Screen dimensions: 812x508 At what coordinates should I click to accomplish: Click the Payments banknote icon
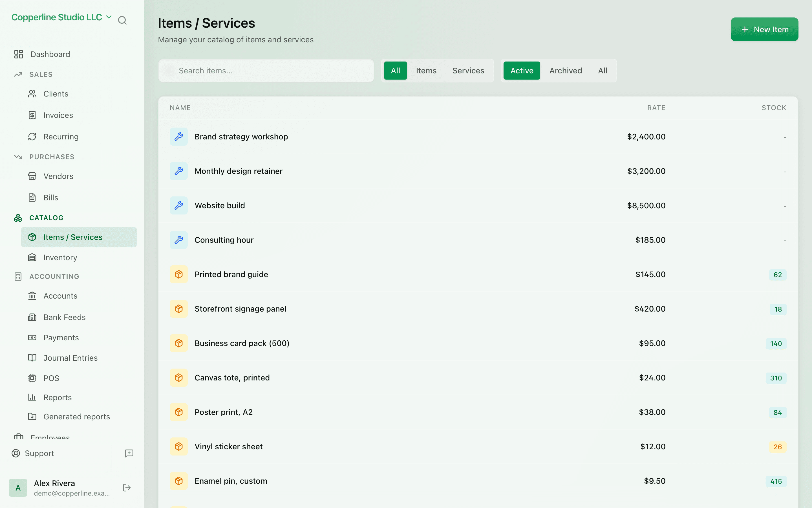point(32,337)
